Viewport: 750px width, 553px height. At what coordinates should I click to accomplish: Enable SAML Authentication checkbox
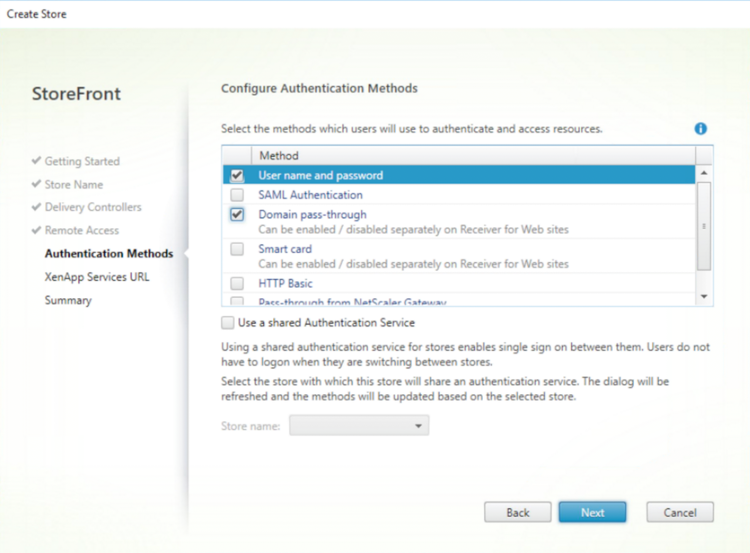coord(237,195)
